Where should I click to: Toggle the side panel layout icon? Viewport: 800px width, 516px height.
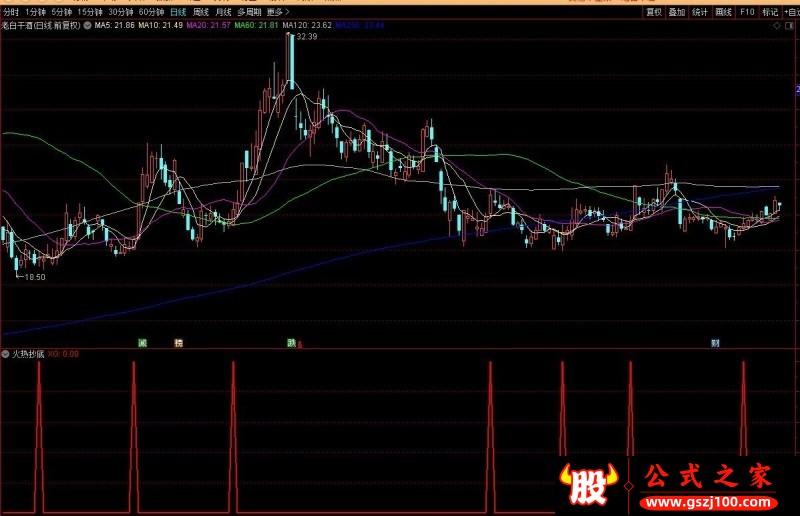(790, 26)
